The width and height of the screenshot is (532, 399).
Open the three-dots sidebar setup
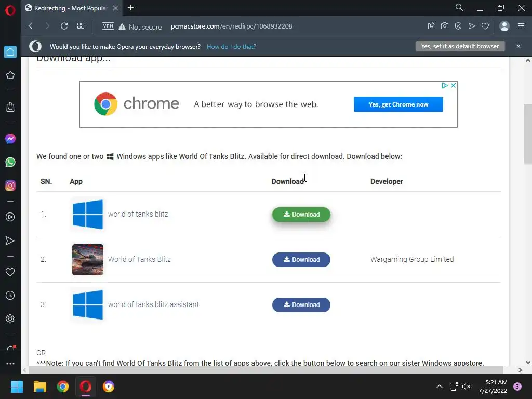10,363
